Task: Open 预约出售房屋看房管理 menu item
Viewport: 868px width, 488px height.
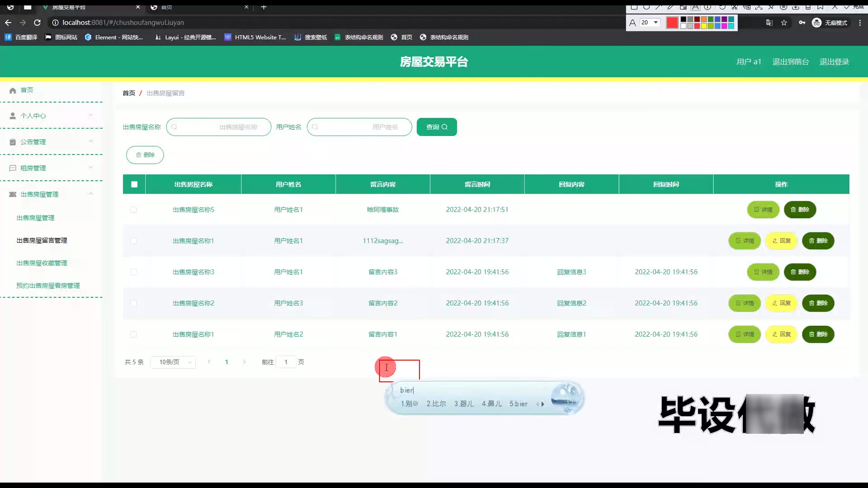Action: click(48, 286)
